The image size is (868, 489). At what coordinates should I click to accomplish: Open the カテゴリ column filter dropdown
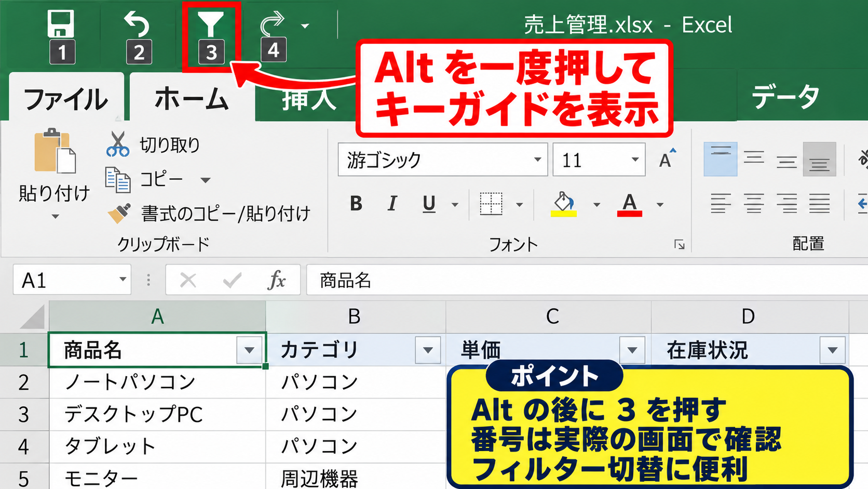click(428, 350)
